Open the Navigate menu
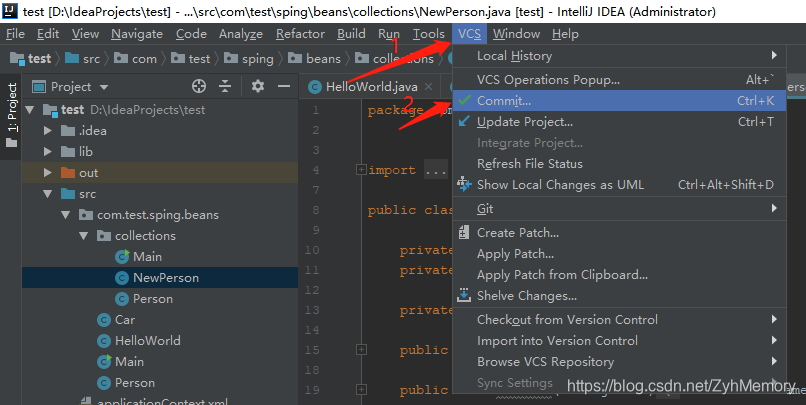This screenshot has height=405, width=806. pos(137,34)
